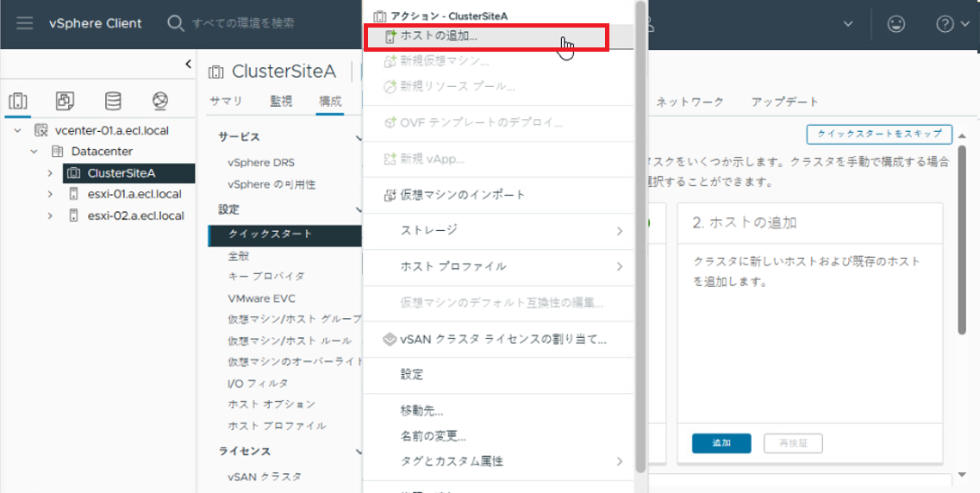This screenshot has height=493, width=980.
Task: Open the アップデート tab
Action: pos(785,102)
